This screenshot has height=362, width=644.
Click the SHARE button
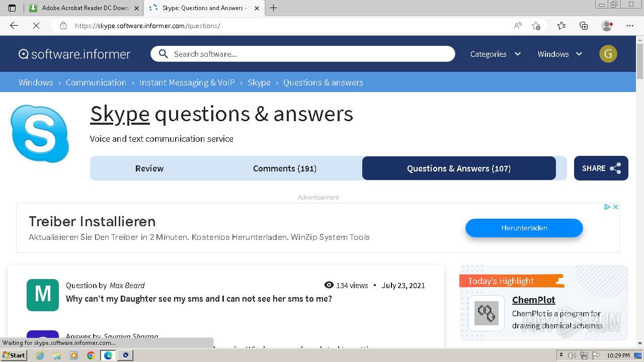click(x=601, y=168)
